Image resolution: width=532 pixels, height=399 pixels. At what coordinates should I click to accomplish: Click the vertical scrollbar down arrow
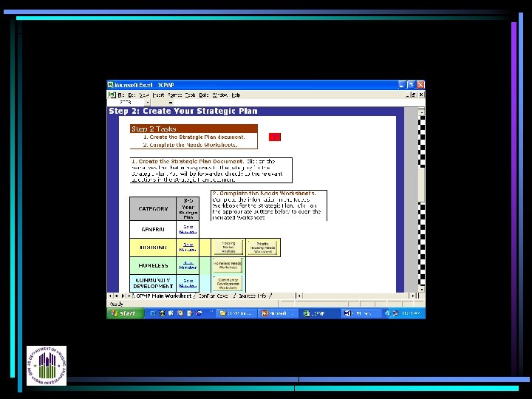click(x=421, y=289)
